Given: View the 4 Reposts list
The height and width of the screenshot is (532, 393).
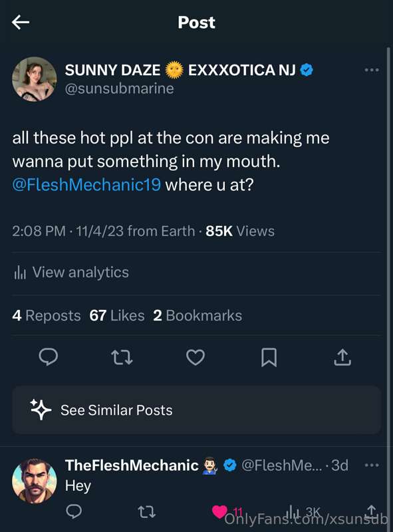Looking at the screenshot, I should pyautogui.click(x=47, y=315).
